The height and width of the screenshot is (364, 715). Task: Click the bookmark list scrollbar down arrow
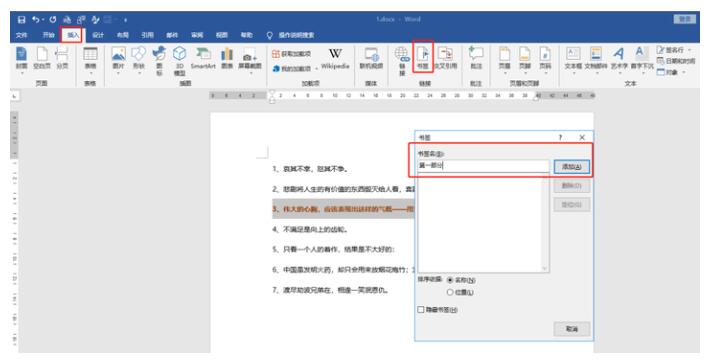[x=544, y=268]
